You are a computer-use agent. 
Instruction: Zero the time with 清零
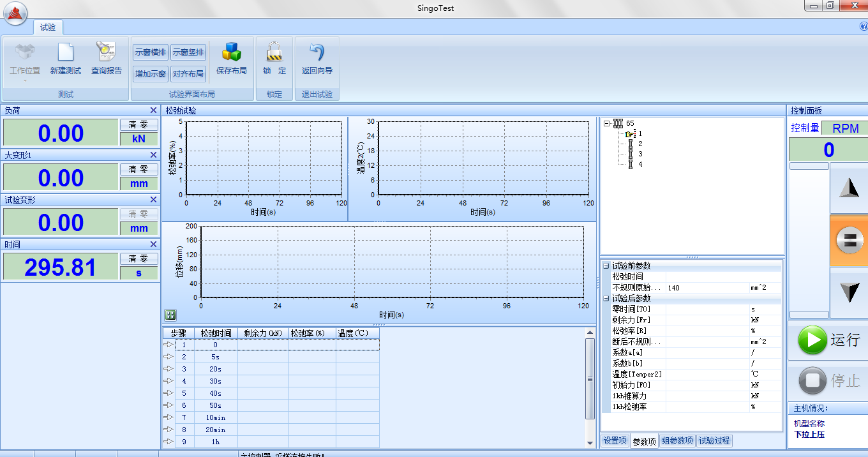139,258
